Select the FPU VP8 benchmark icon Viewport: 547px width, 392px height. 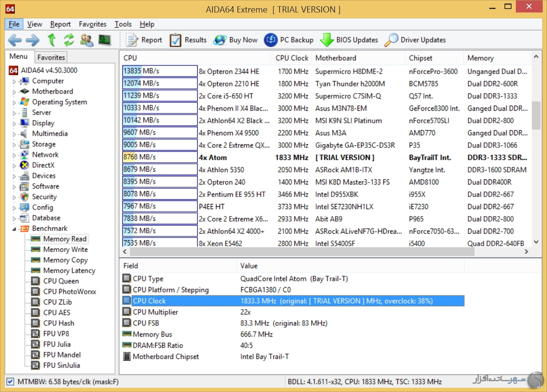(36, 333)
